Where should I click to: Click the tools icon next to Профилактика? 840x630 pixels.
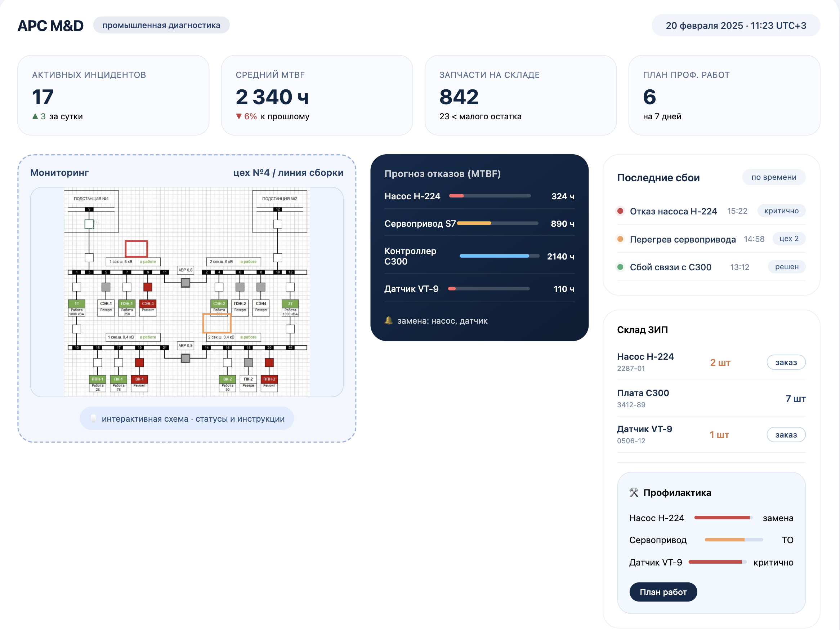pyautogui.click(x=634, y=492)
